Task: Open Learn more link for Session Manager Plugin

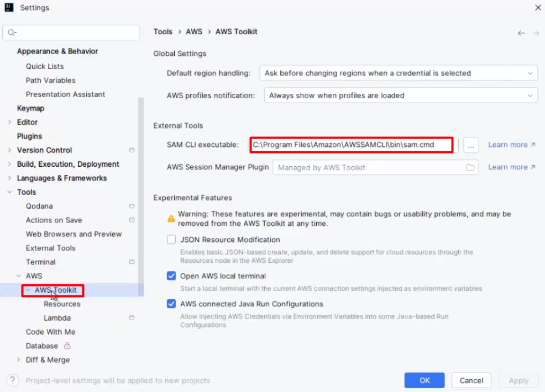Action: click(511, 167)
